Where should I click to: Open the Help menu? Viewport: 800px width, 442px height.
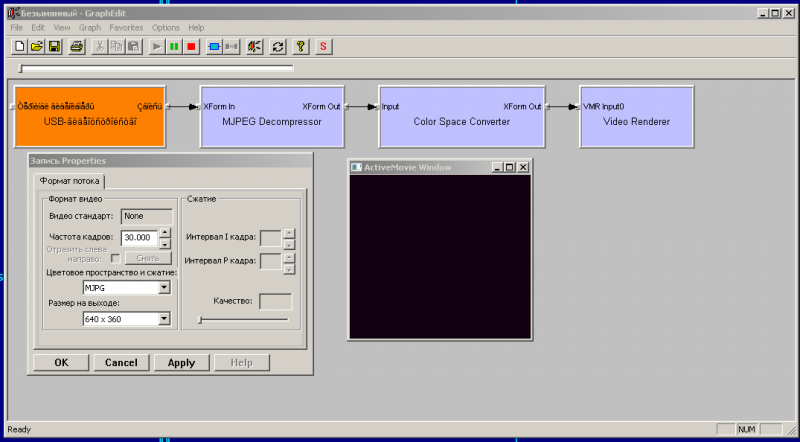coord(196,28)
